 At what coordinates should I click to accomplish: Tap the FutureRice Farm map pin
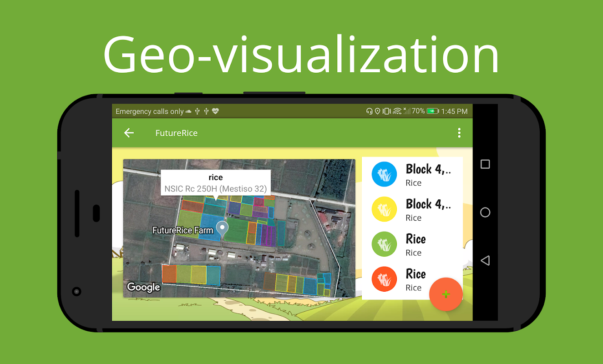coord(222,229)
